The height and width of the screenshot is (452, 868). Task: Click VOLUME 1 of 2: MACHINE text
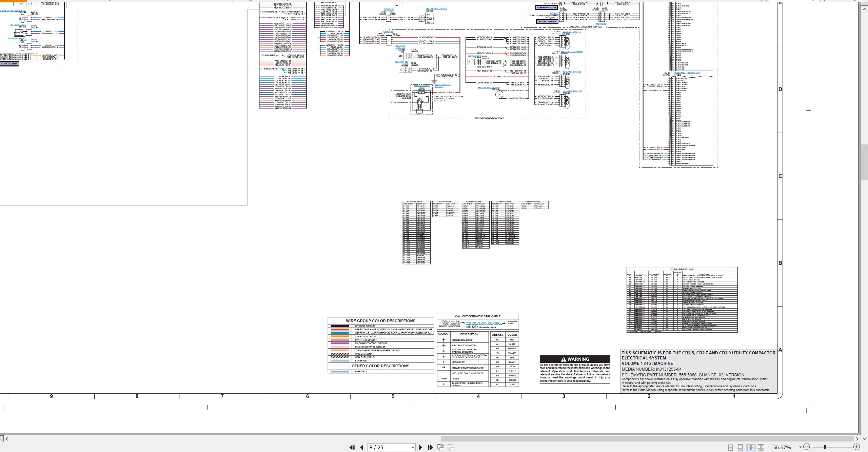(x=647, y=363)
